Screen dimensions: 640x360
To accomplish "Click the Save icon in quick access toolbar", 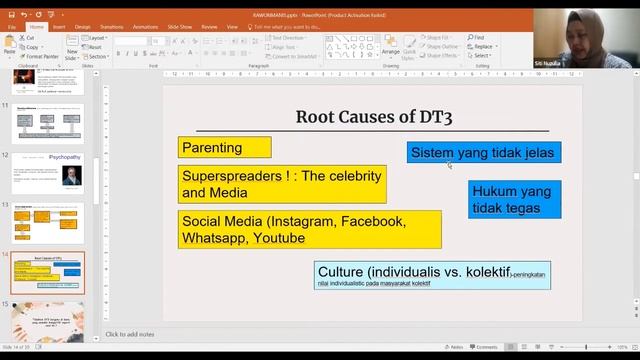I will tap(11, 15).
